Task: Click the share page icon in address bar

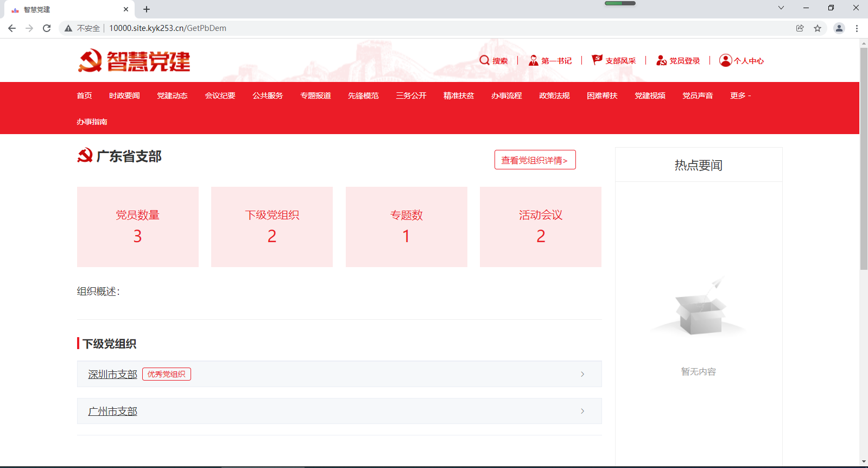Action: 800,28
